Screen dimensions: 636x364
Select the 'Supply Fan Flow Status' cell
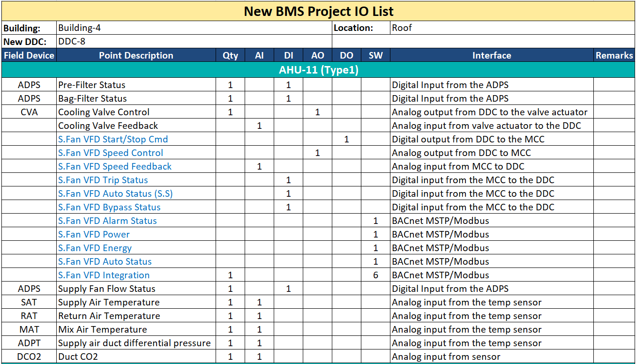136,289
